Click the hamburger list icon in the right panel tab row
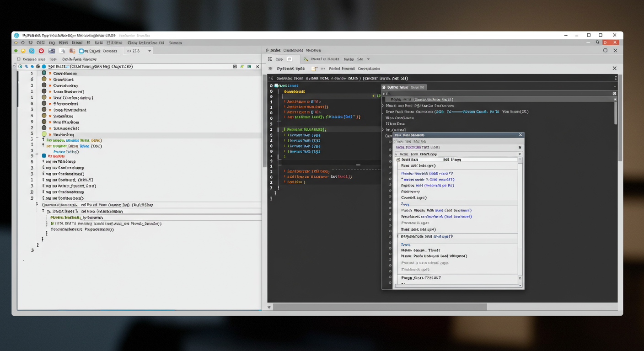Image resolution: width=644 pixels, height=351 pixels. [270, 59]
